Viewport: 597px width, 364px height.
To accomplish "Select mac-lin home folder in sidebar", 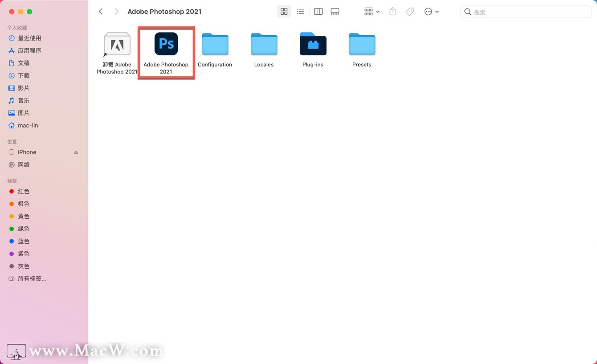I will 28,126.
